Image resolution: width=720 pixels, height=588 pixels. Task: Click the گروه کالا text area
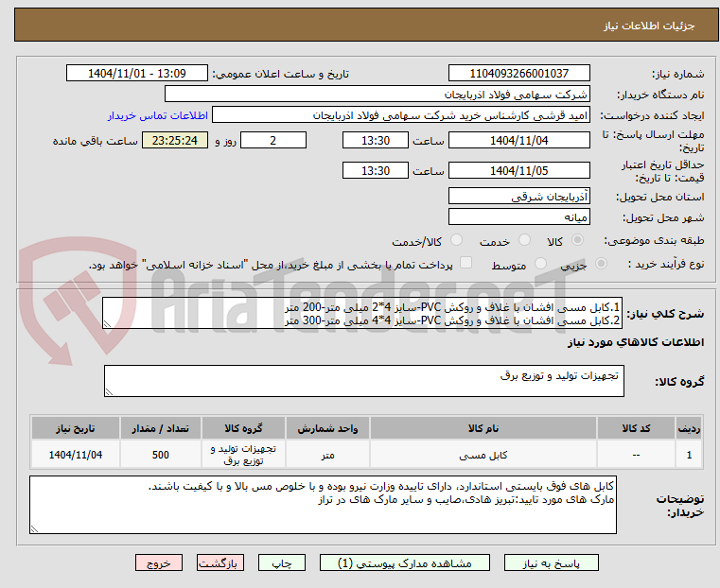coord(363,381)
